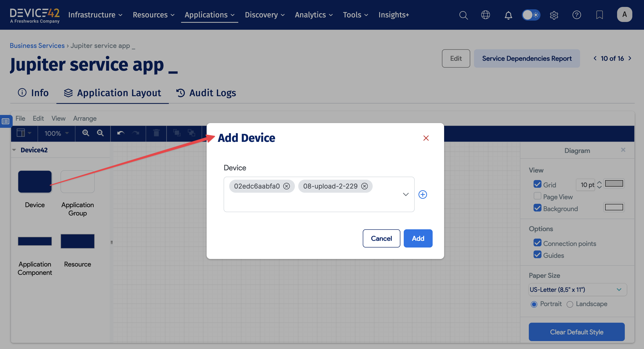Open Business Services breadcrumb link
Image resolution: width=644 pixels, height=349 pixels.
(x=37, y=45)
